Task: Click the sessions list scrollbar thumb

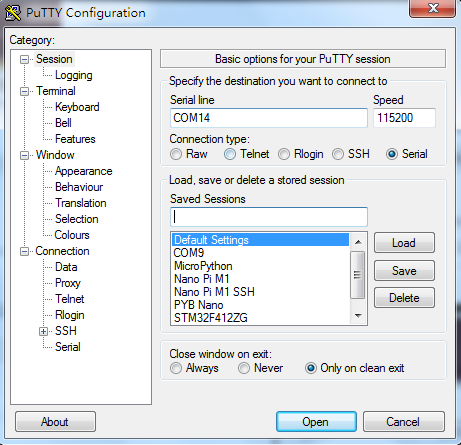Action: 358,275
